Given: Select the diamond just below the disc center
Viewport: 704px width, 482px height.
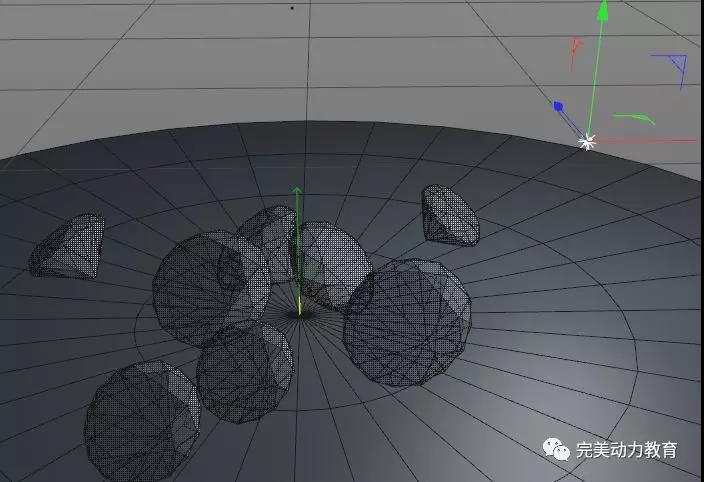Looking at the screenshot, I should 244,372.
